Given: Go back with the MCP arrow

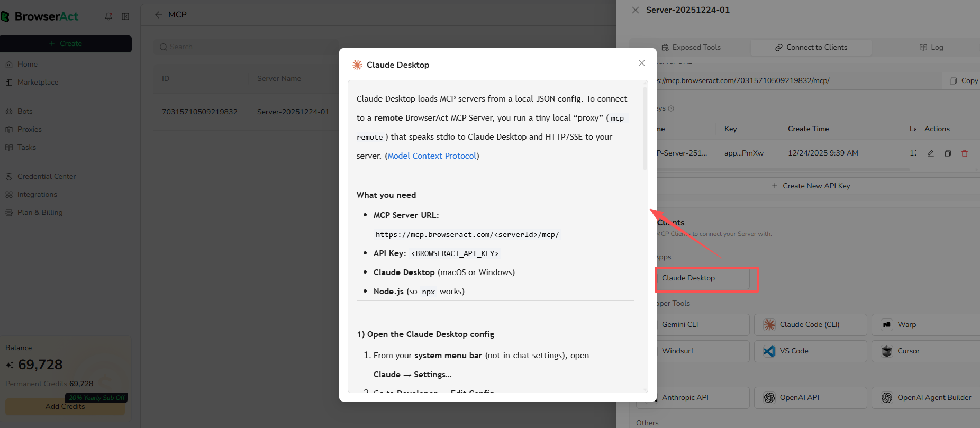Looking at the screenshot, I should 158,15.
